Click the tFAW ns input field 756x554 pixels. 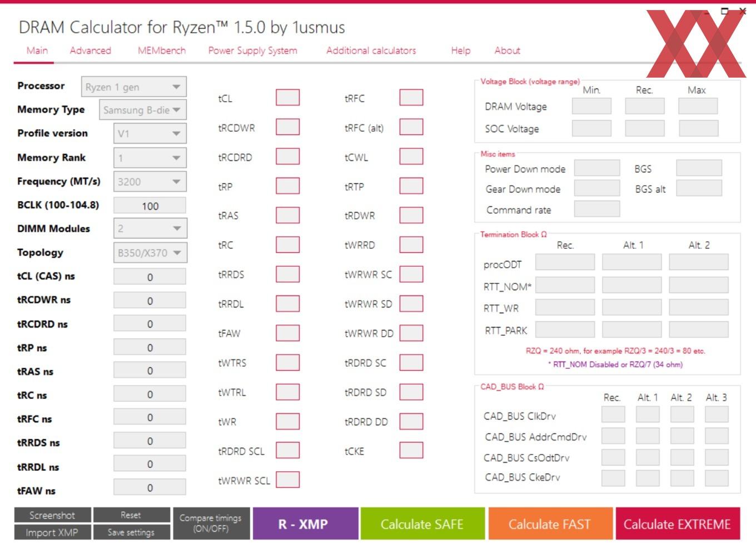(150, 487)
